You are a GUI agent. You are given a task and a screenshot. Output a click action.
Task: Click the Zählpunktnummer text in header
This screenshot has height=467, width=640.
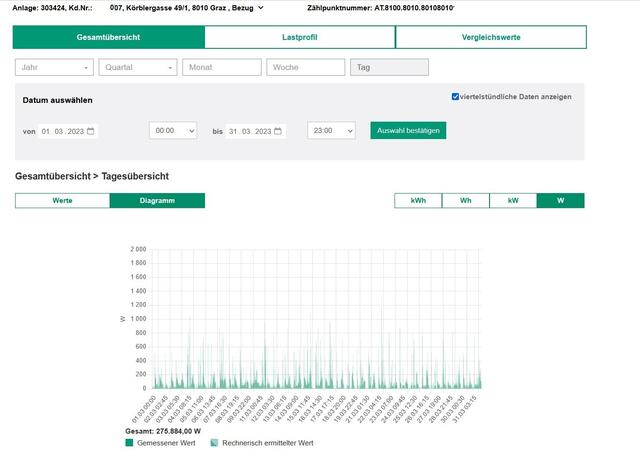(380, 8)
